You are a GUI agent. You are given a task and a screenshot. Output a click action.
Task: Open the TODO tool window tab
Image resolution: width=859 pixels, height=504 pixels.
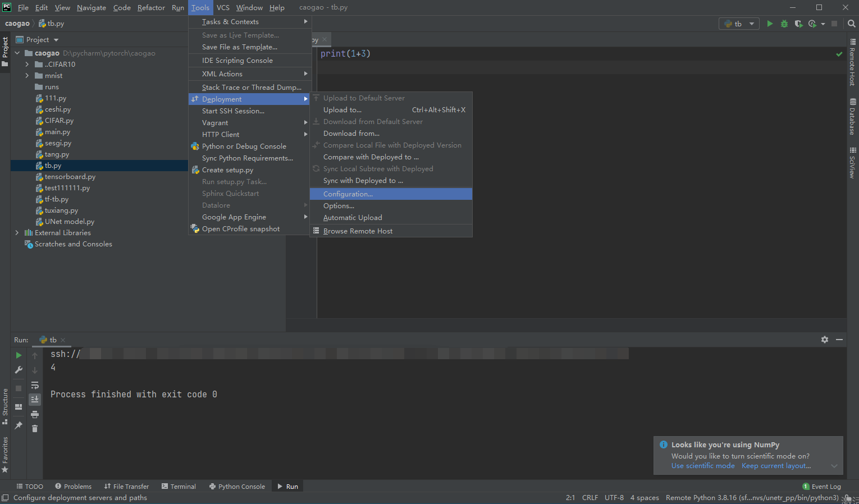30,487
